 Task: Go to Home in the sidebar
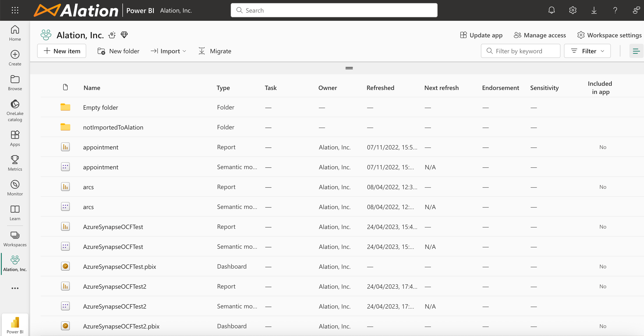click(15, 33)
